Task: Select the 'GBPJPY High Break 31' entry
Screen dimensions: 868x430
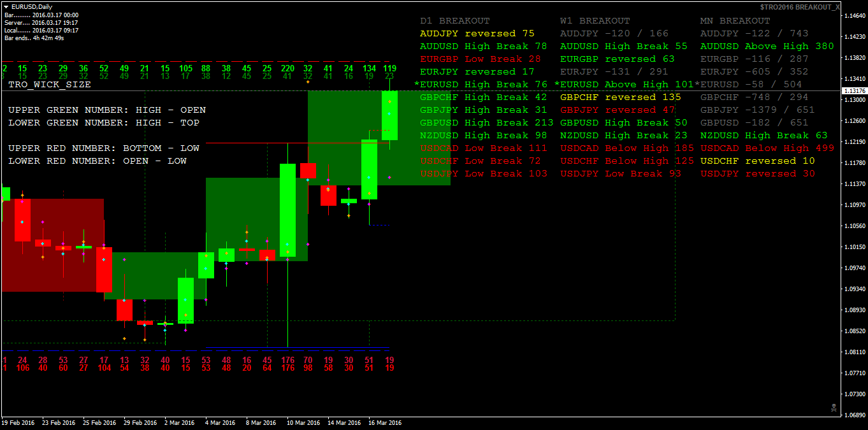Action: click(484, 110)
